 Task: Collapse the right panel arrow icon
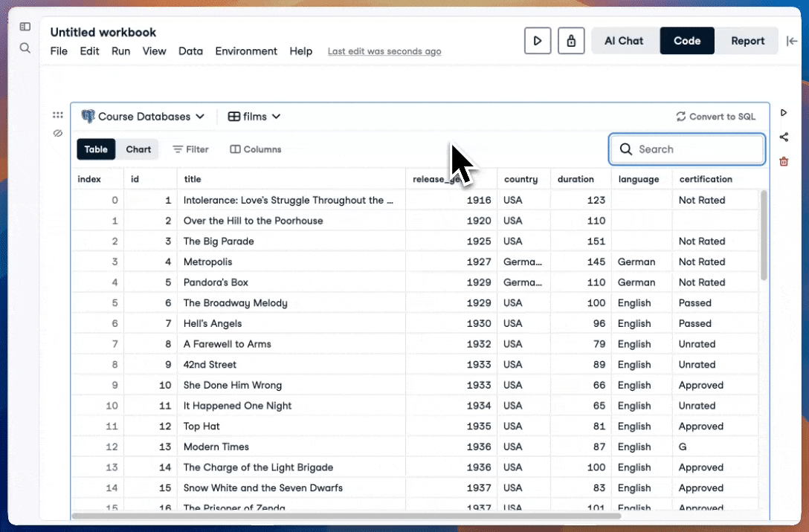pyautogui.click(x=791, y=41)
